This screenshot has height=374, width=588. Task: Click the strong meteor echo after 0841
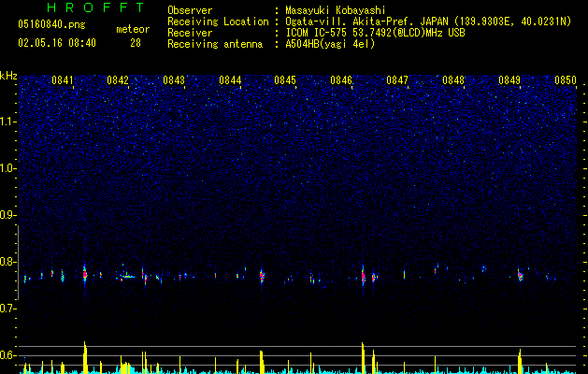click(85, 274)
